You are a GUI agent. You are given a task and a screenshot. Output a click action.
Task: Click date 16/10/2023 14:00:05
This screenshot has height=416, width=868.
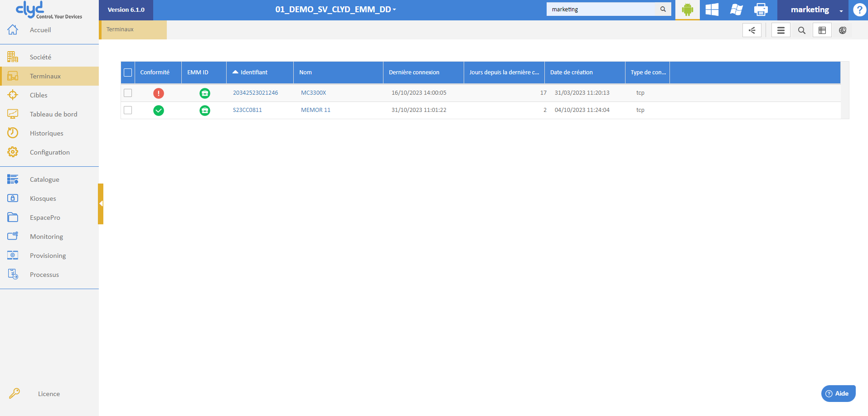click(419, 93)
